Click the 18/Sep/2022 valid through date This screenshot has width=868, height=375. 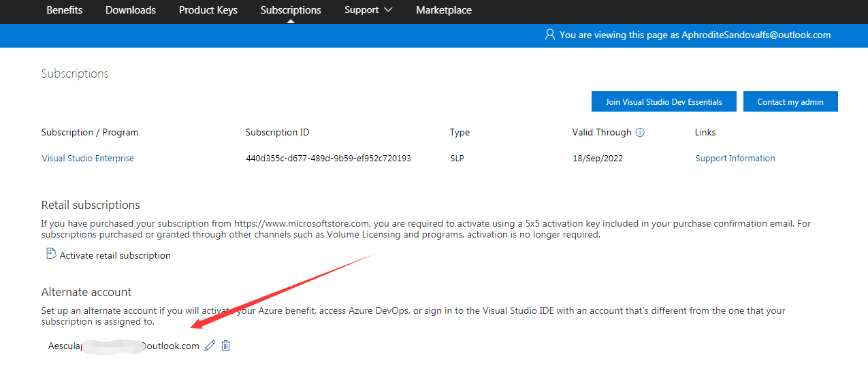[598, 159]
